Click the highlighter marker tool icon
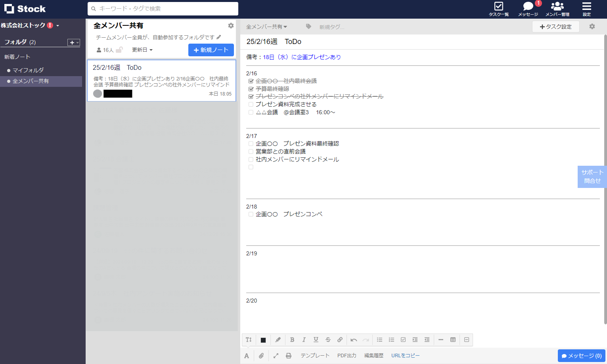 click(278, 340)
